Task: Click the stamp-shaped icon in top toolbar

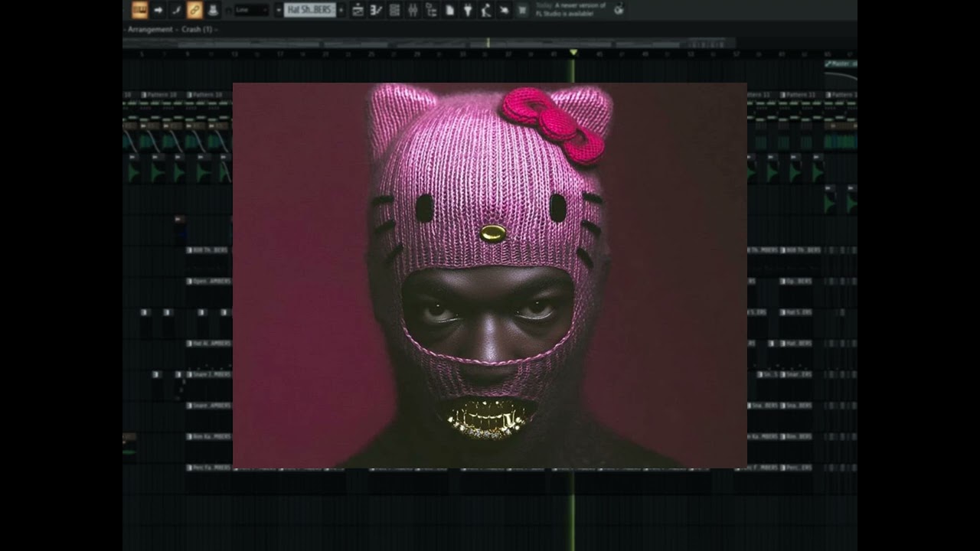Action: (213, 10)
